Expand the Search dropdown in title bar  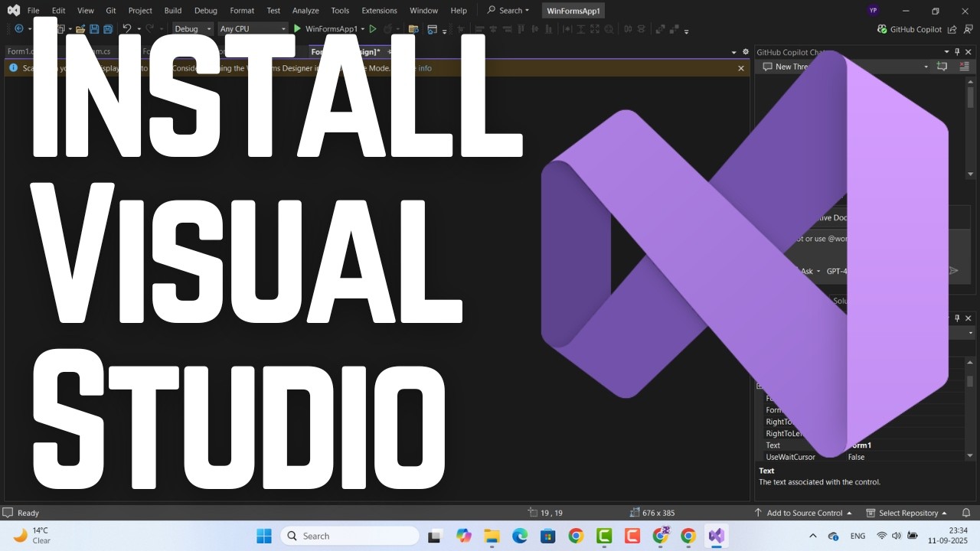(x=527, y=11)
